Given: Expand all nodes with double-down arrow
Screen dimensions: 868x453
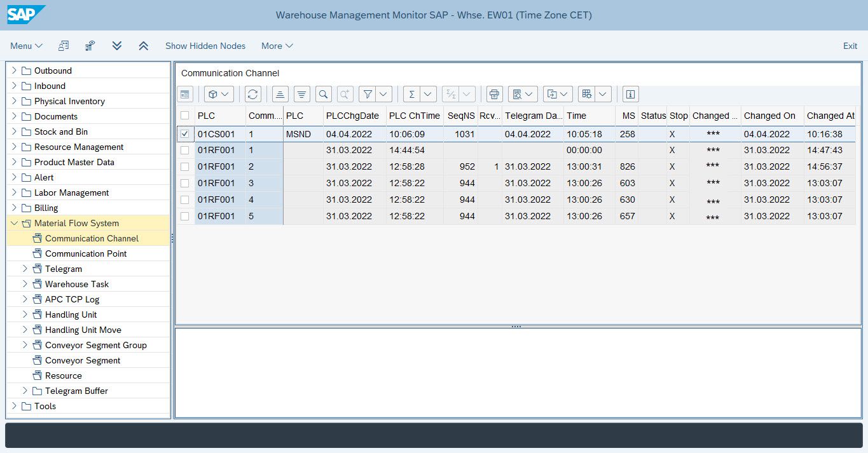Looking at the screenshot, I should pos(117,46).
